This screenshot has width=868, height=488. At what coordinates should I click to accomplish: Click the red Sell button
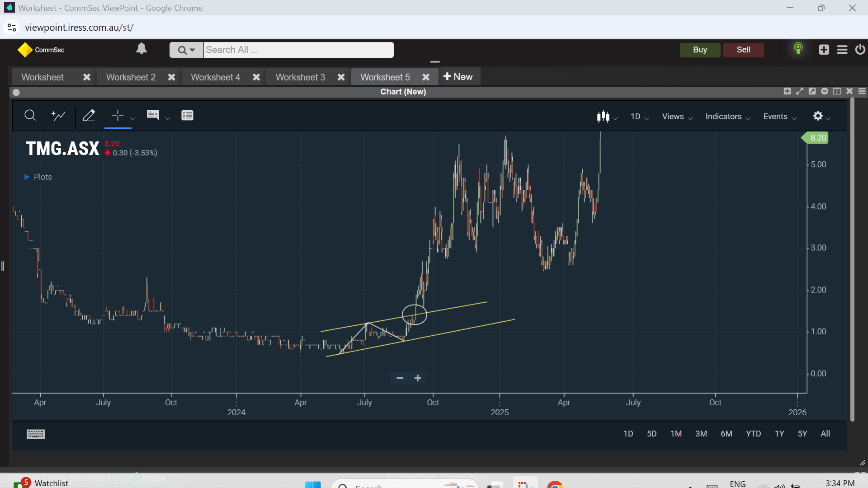(743, 50)
